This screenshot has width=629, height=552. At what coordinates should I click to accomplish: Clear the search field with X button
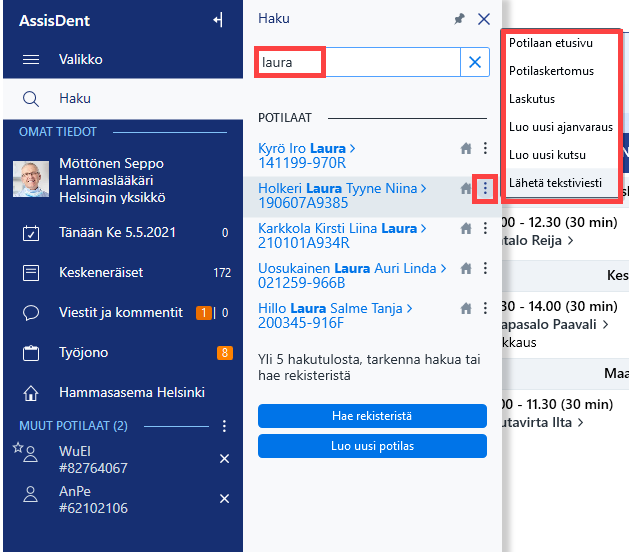(475, 62)
